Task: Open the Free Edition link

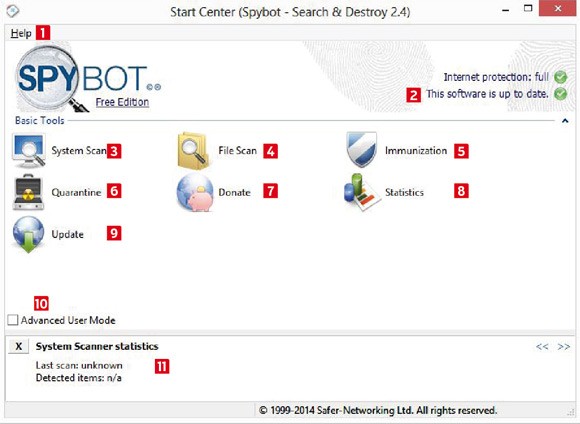Action: point(122,102)
